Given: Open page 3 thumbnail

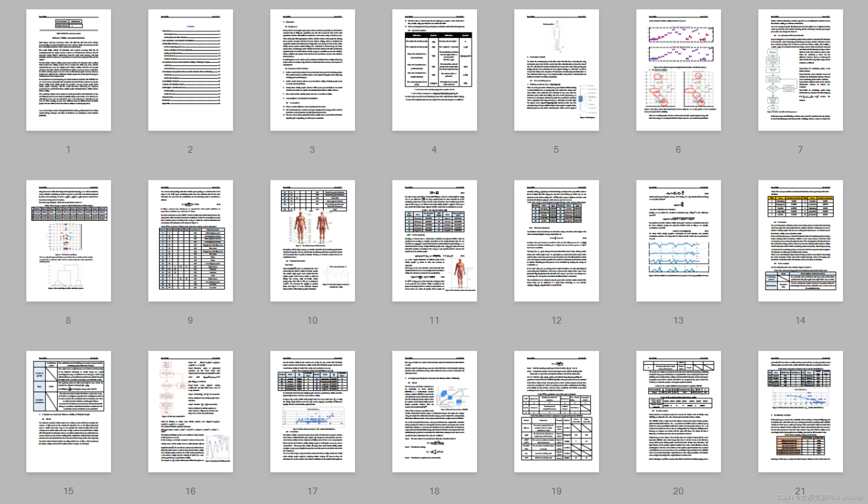Looking at the screenshot, I should (312, 70).
